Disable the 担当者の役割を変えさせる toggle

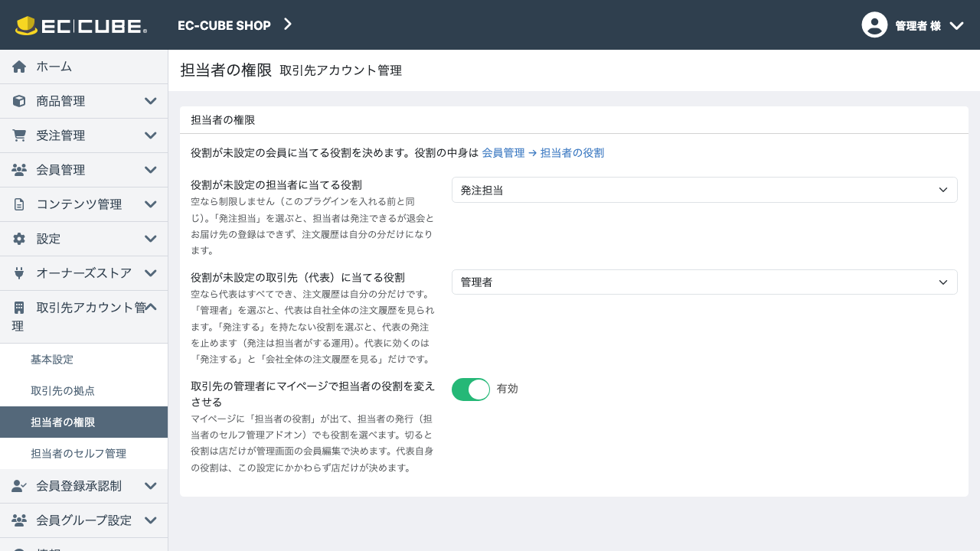click(471, 390)
